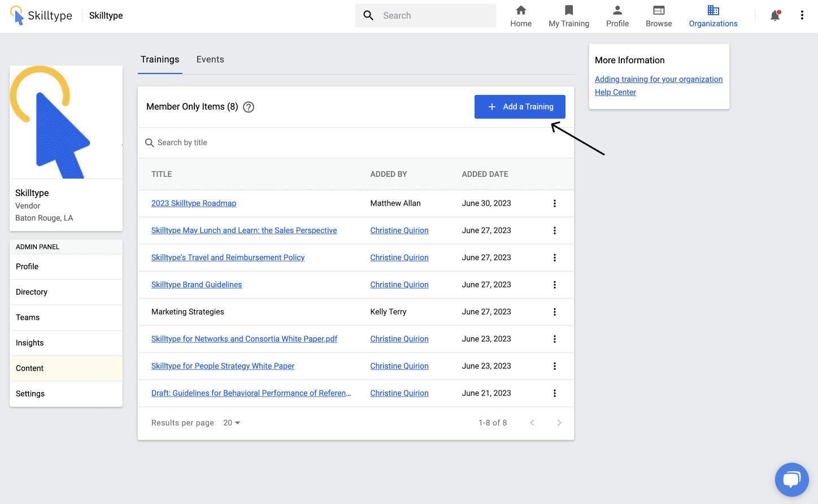Screen dimensions: 818x504
Task: Open Christine Quirion in the People Strategy White Paper row
Action: coord(399,366)
